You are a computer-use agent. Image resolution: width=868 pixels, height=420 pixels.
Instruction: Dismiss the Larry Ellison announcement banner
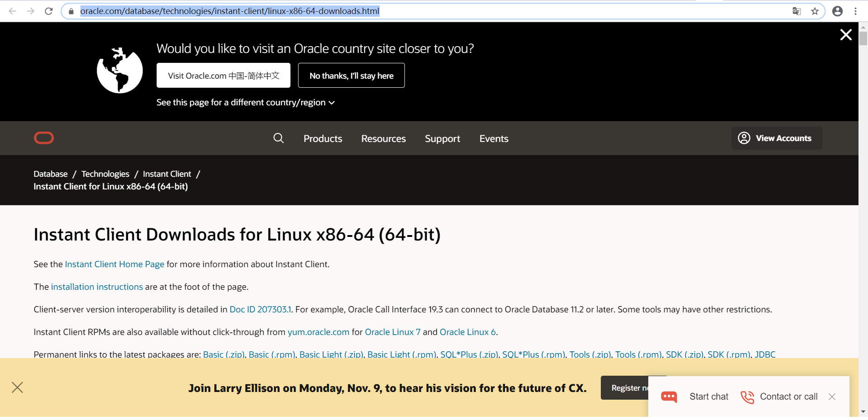click(x=17, y=387)
